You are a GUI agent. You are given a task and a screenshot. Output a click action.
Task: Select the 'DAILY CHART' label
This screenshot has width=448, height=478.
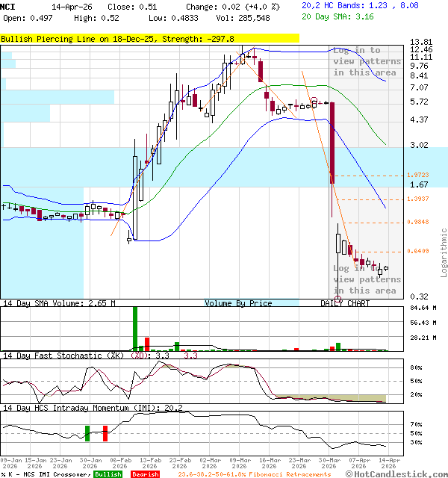tap(344, 303)
